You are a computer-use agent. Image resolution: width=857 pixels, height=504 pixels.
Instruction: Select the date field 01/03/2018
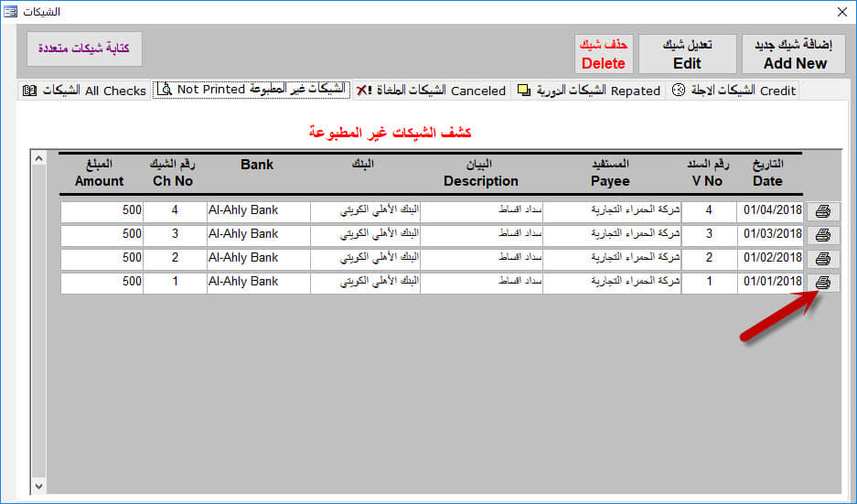click(770, 235)
